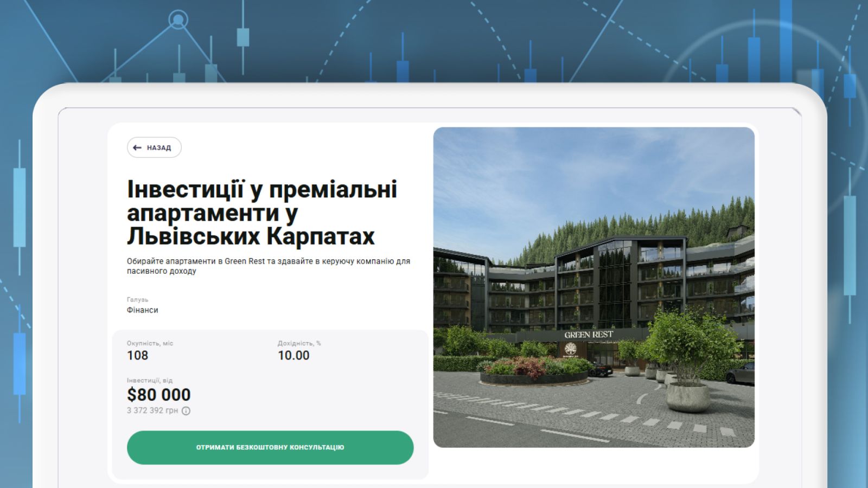Click the Окупність, міс label
This screenshot has height=488, width=868.
tap(150, 343)
